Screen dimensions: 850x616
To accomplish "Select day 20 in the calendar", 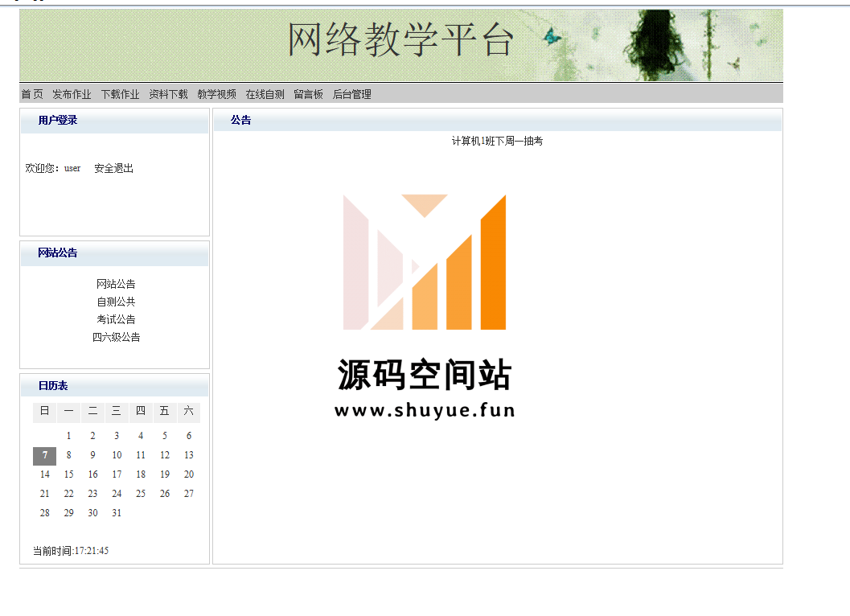I will [x=189, y=474].
